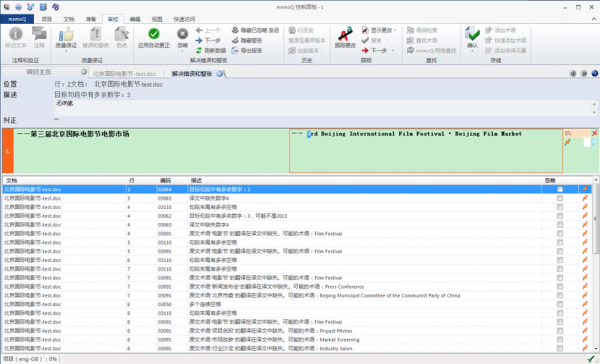Click the green Apply auto-correction checkmark icon
Screen dimensions: 600x364
tap(154, 34)
